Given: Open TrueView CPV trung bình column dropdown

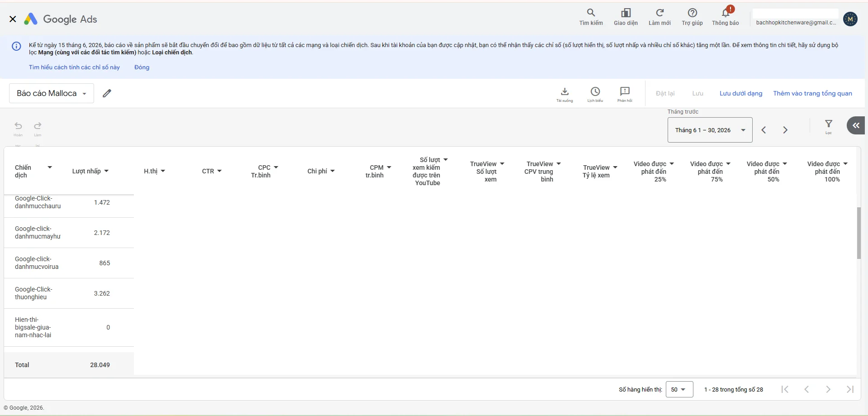Looking at the screenshot, I should click(559, 164).
